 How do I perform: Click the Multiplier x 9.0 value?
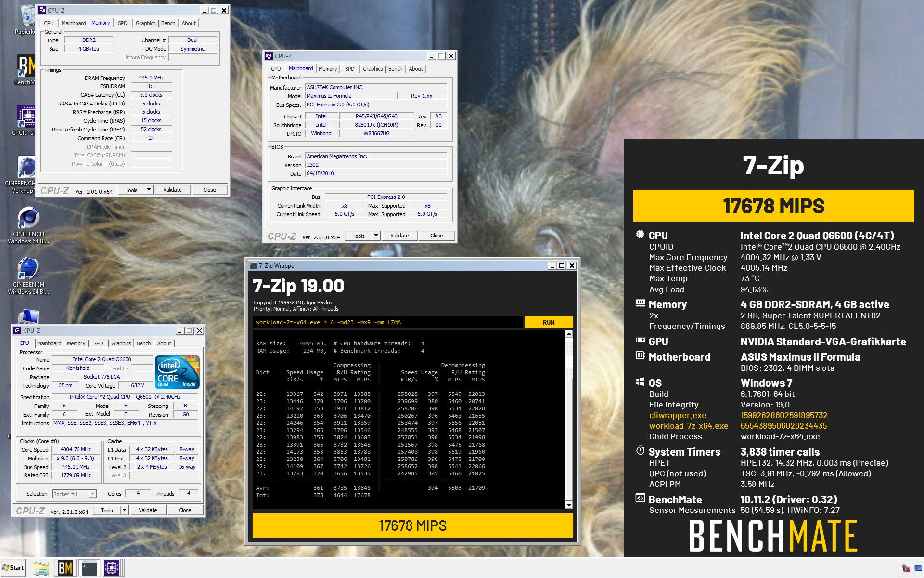tap(76, 458)
